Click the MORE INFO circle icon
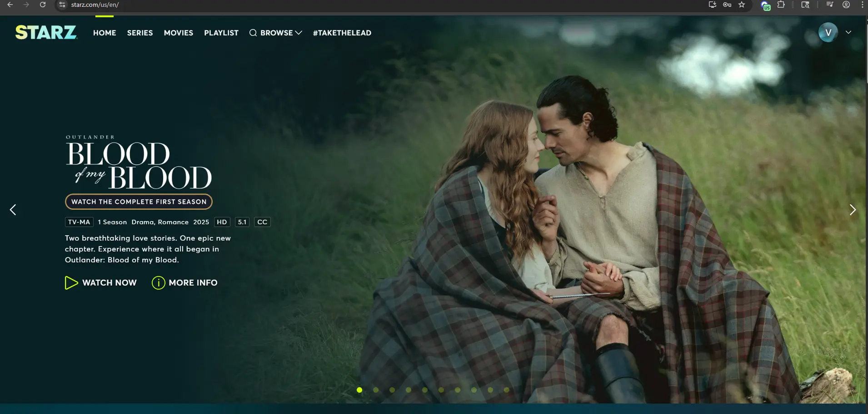The width and height of the screenshot is (868, 414). click(158, 283)
